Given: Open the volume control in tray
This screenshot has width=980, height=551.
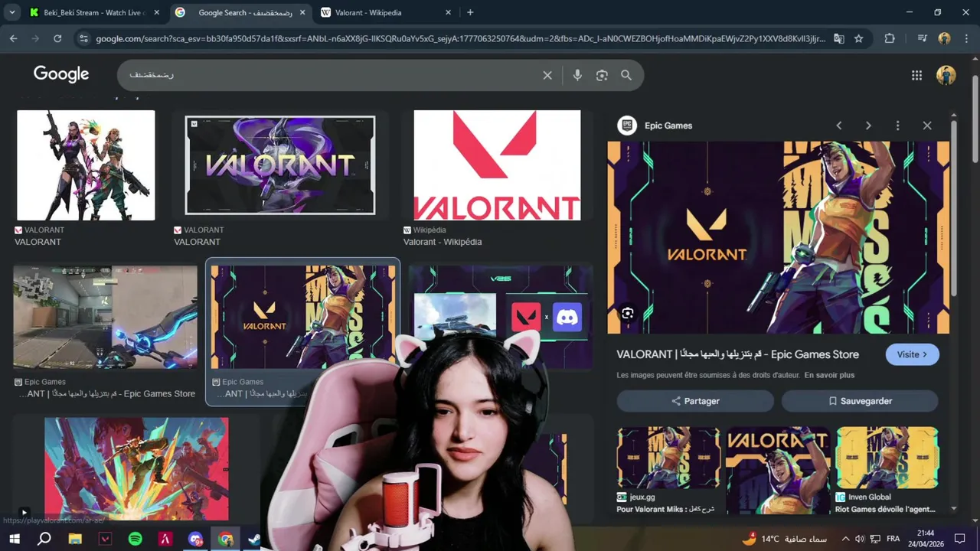Looking at the screenshot, I should tap(860, 539).
